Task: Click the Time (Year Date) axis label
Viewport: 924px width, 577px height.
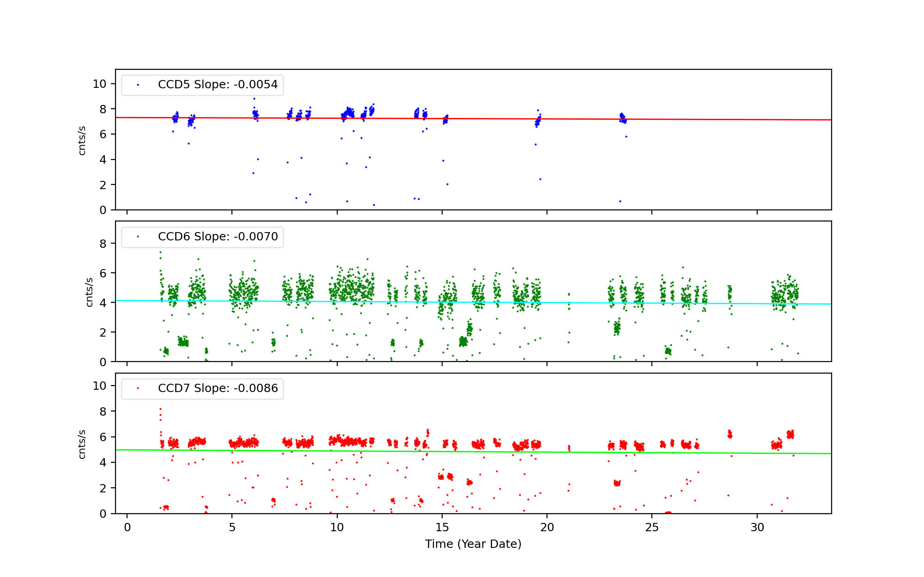Action: coord(473,544)
